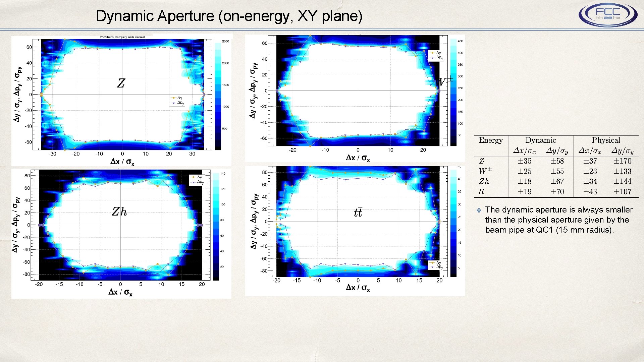Image resolution: width=644 pixels, height=362 pixels.
Task: Click the Dynamic header in the table
Action: [x=540, y=140]
